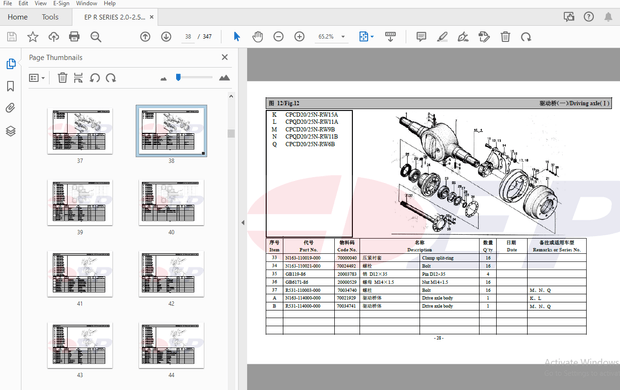
Task: Select the EP R SERIES document tab
Action: [x=114, y=17]
